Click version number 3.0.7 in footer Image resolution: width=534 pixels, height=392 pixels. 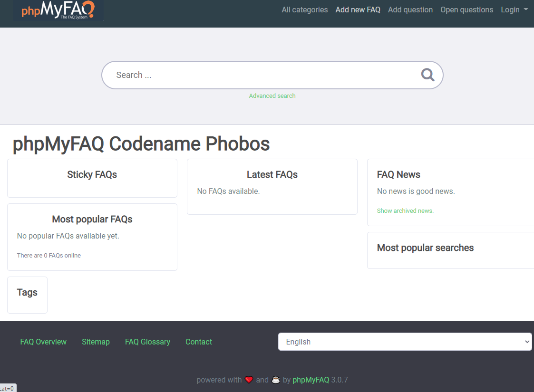pos(340,380)
